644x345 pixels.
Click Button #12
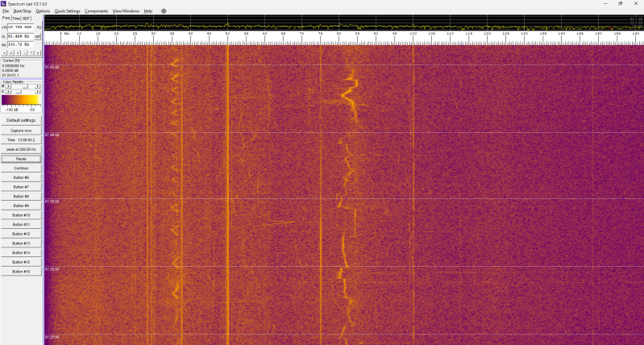pos(21,234)
